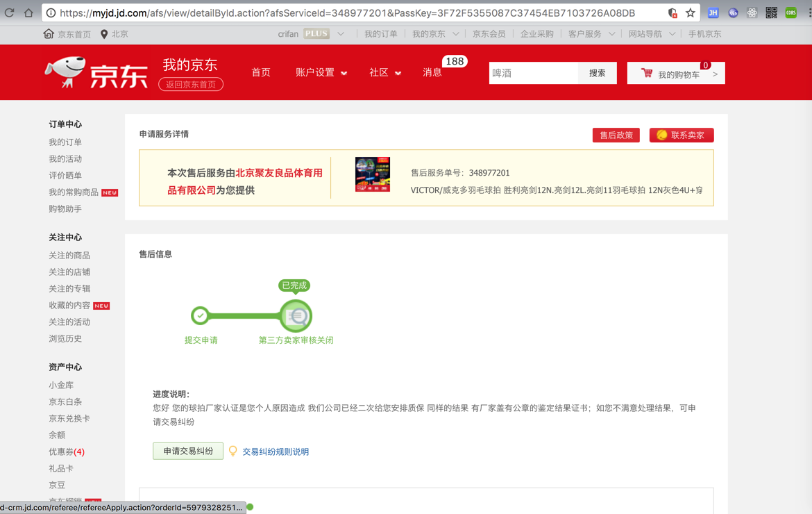Change the 北京 delivery location pin
The height and width of the screenshot is (514, 812).
(104, 34)
